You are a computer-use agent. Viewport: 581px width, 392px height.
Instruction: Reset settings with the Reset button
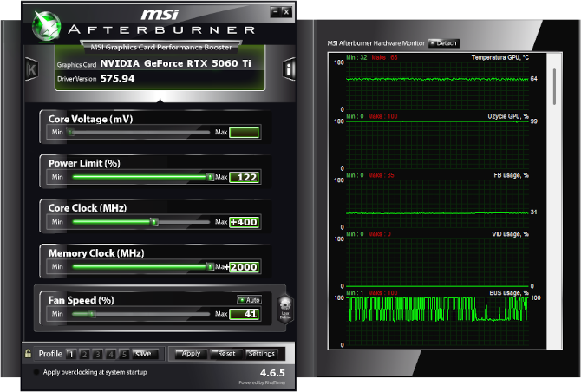coord(225,354)
